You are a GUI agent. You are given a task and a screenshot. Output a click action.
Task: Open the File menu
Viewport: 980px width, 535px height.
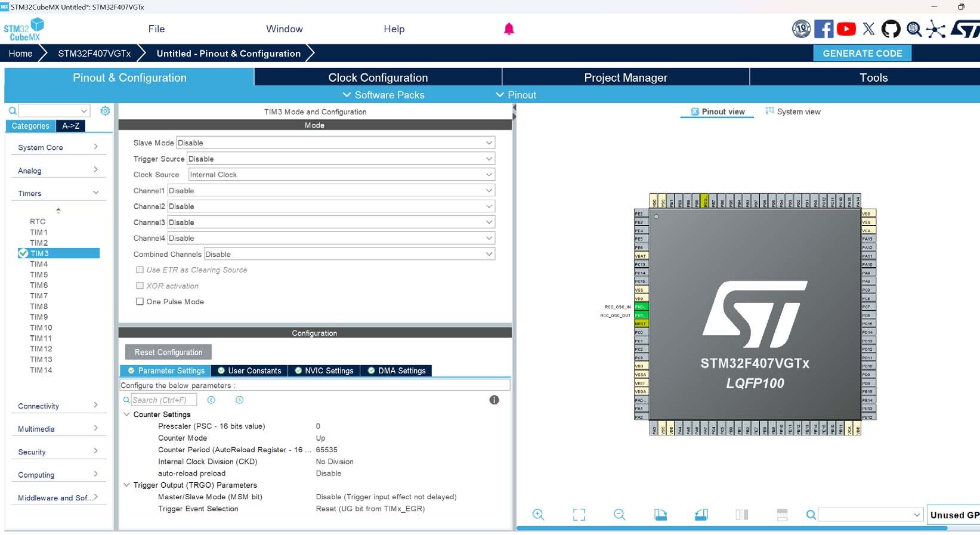(x=156, y=29)
